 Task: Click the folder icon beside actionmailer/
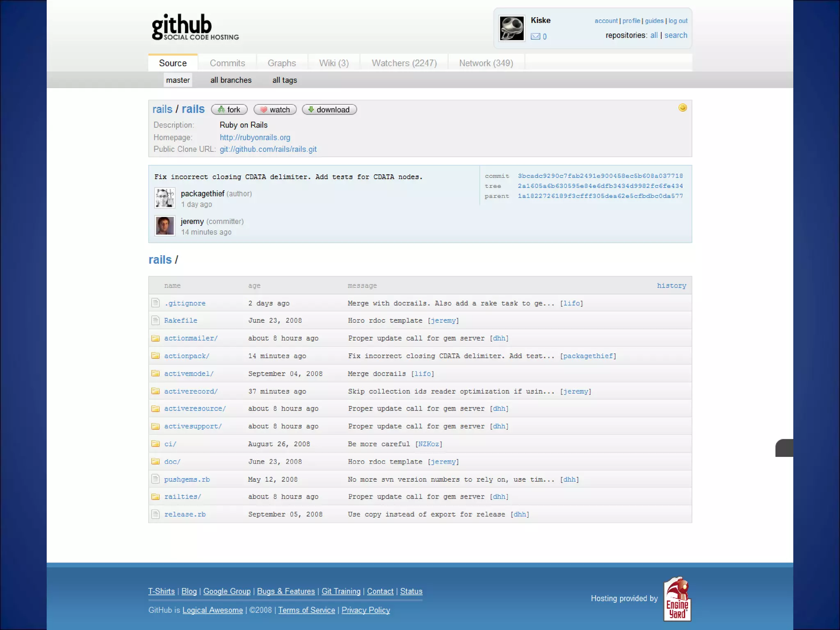tap(155, 338)
